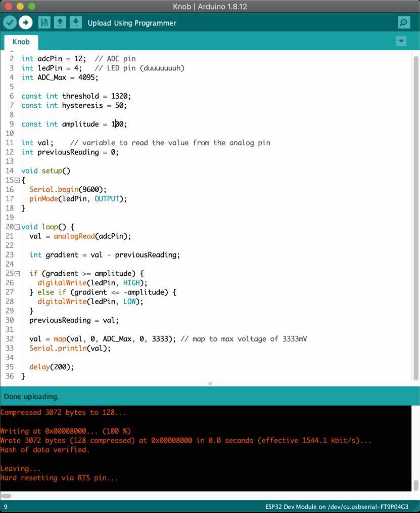Screen dimensions: 420x513
Task: Place cursor on the analogRead line
Action: click(x=81, y=236)
